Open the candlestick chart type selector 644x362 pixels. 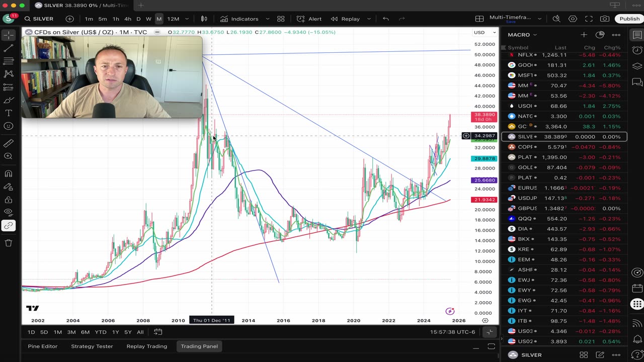click(204, 19)
